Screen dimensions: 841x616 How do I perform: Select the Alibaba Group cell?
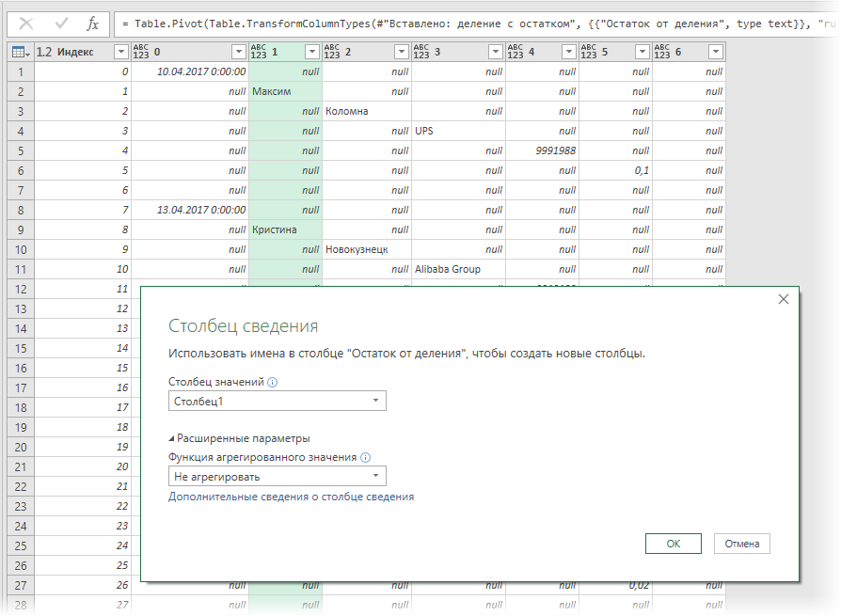coord(458,269)
